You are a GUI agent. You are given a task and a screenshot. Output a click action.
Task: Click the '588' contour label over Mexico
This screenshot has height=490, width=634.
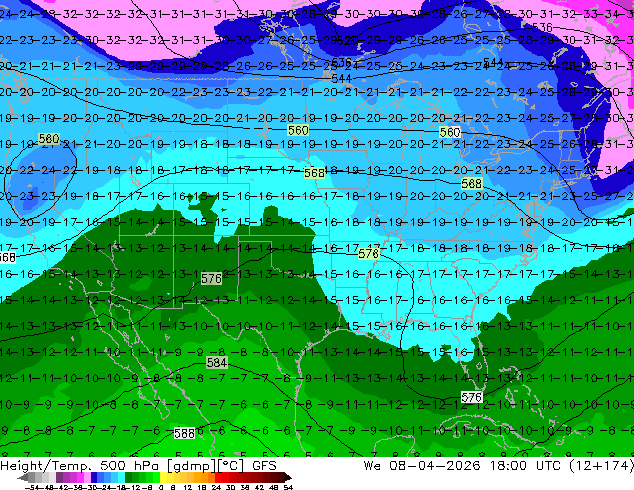[184, 433]
